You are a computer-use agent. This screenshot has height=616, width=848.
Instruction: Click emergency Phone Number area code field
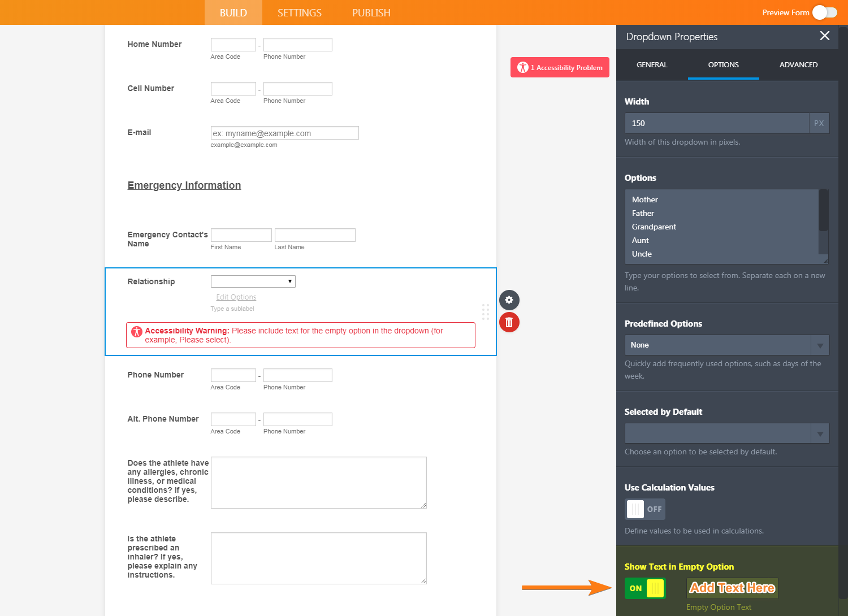(233, 375)
